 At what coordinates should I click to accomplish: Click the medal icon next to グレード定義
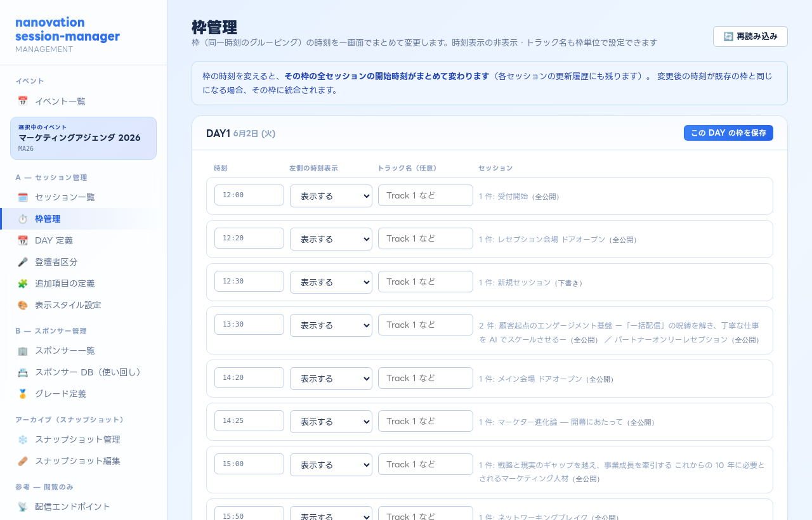click(23, 394)
